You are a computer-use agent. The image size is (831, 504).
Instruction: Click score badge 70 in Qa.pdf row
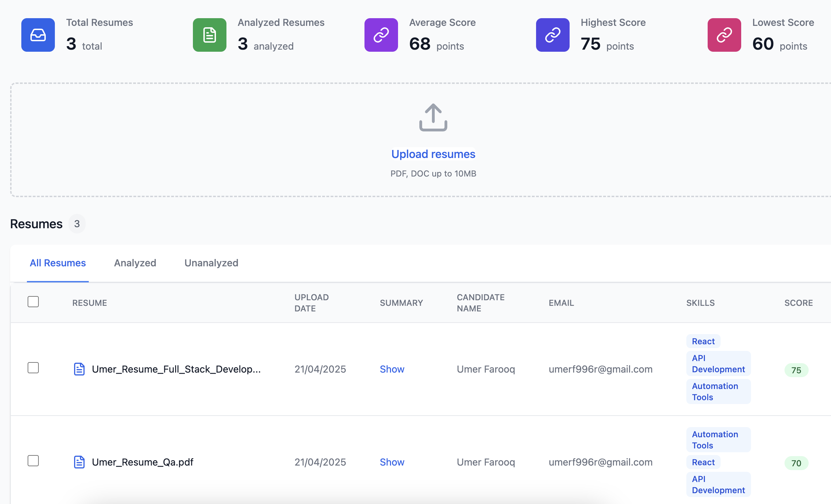tap(796, 463)
